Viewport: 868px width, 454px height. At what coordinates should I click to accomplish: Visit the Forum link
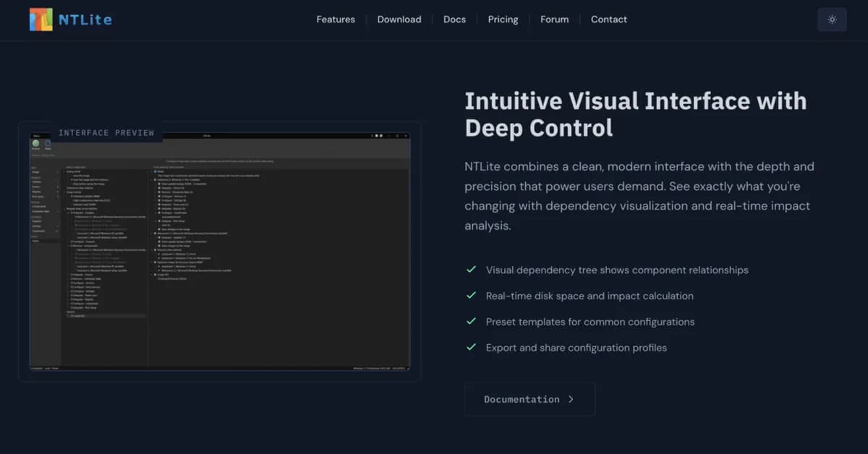tap(554, 20)
